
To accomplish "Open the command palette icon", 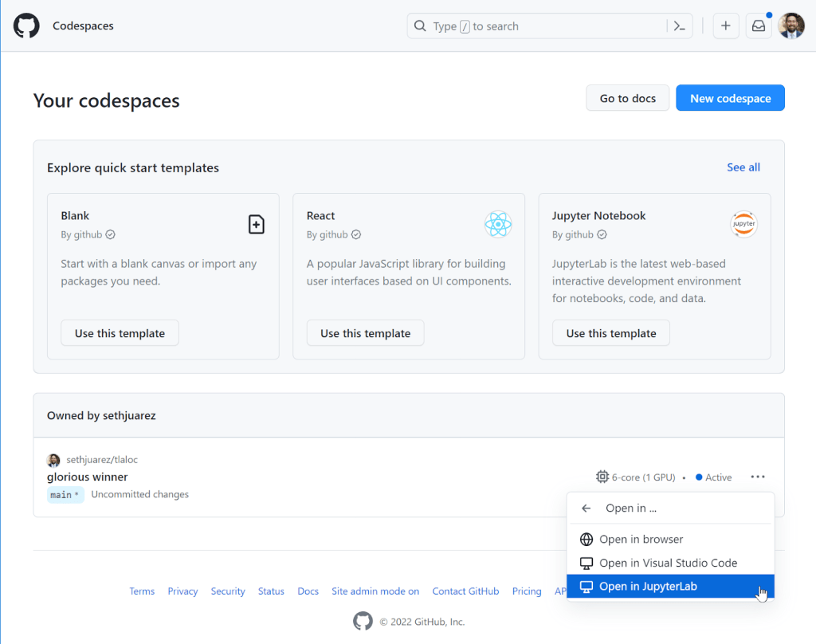I will click(679, 26).
